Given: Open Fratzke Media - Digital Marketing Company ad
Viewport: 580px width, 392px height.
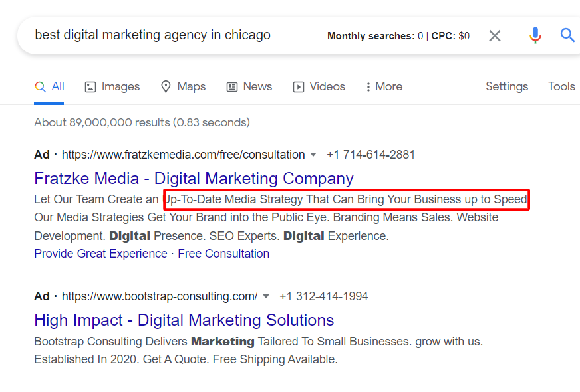Looking at the screenshot, I should click(194, 178).
